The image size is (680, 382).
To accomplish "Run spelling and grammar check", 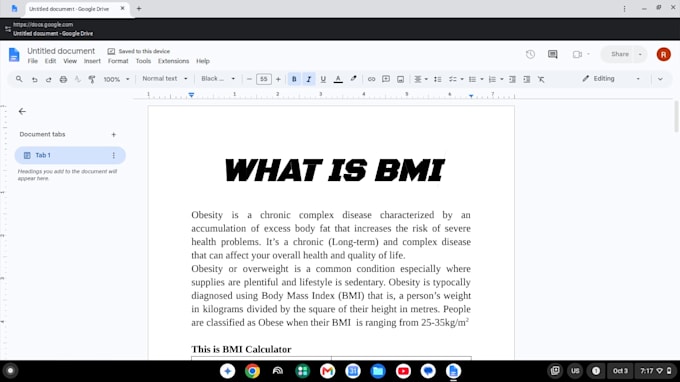I will 78,79.
